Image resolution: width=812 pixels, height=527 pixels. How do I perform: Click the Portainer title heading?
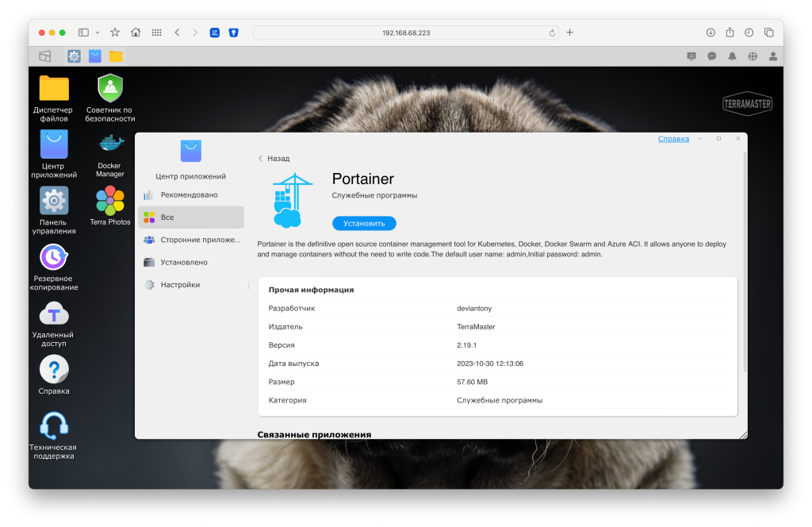click(362, 179)
